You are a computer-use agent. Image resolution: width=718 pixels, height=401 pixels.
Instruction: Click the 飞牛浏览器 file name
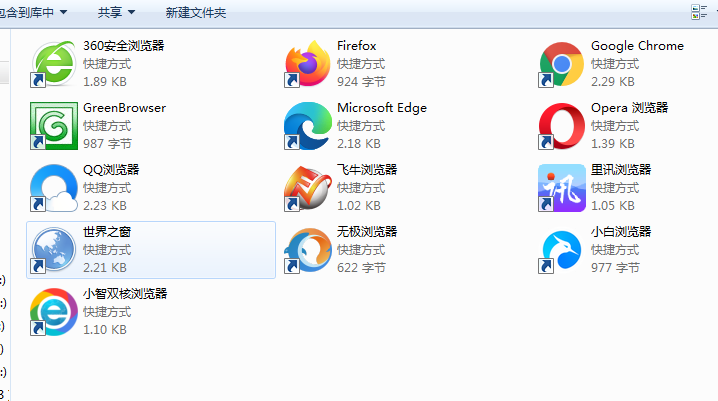(x=367, y=170)
